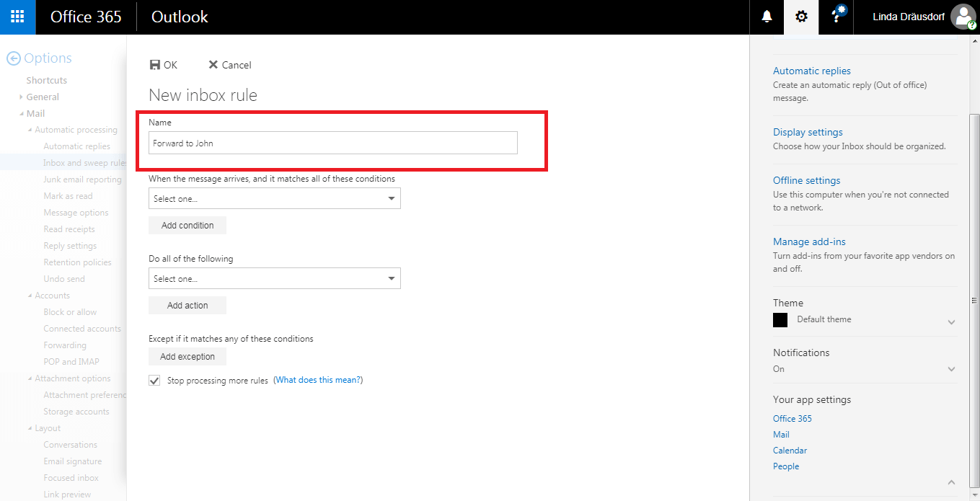Collapse Automatic processing tree node

point(30,130)
